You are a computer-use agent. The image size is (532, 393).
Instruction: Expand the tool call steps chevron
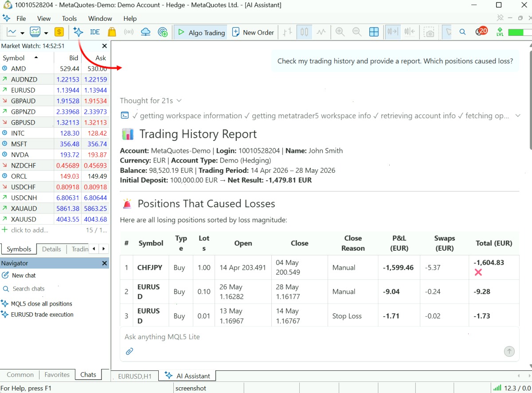517,116
